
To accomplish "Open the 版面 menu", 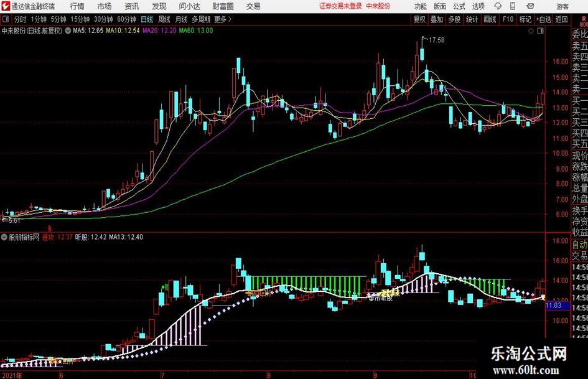I will pos(439,6).
